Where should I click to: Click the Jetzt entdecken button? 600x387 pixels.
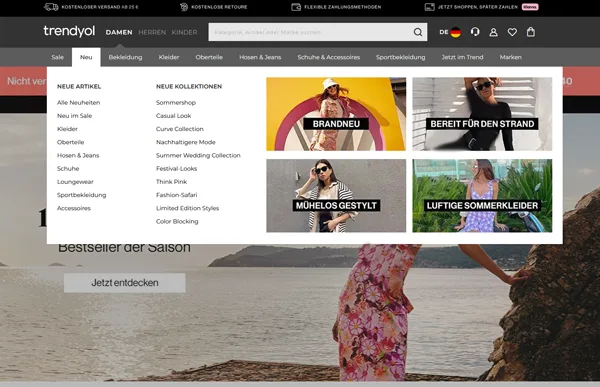125,283
